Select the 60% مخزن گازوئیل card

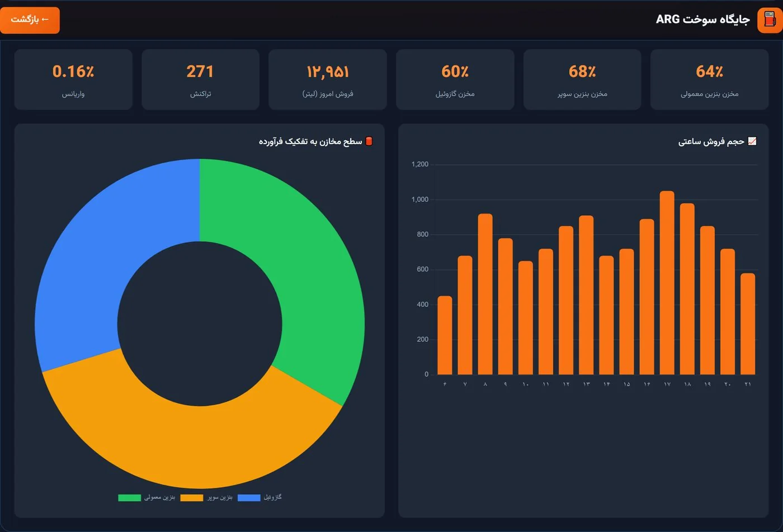pyautogui.click(x=455, y=79)
